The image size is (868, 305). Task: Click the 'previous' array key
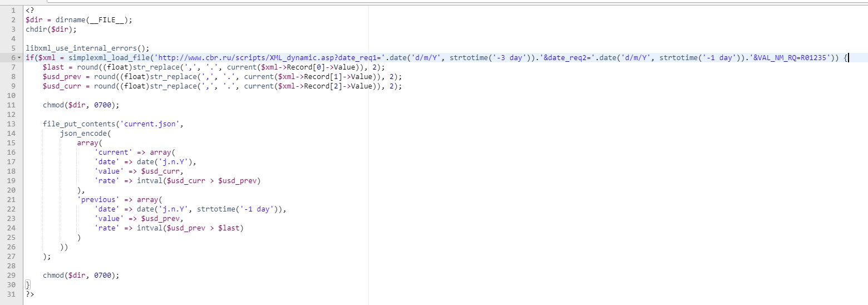tap(98, 199)
